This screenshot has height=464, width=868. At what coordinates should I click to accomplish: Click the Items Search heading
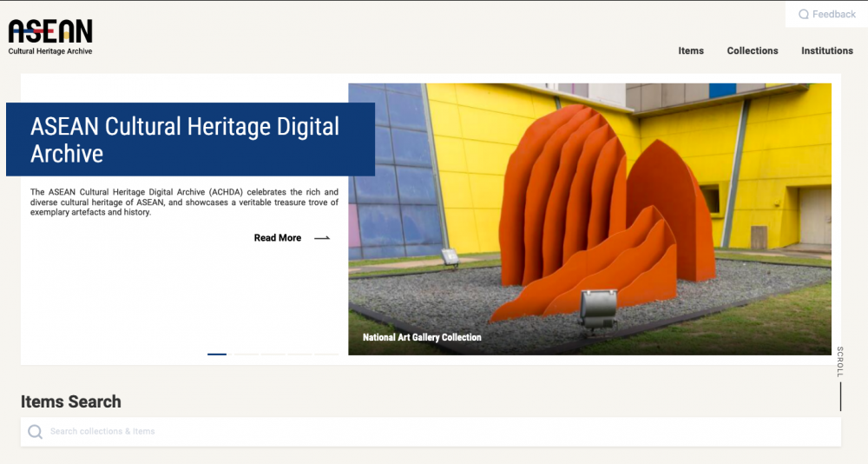tap(71, 401)
